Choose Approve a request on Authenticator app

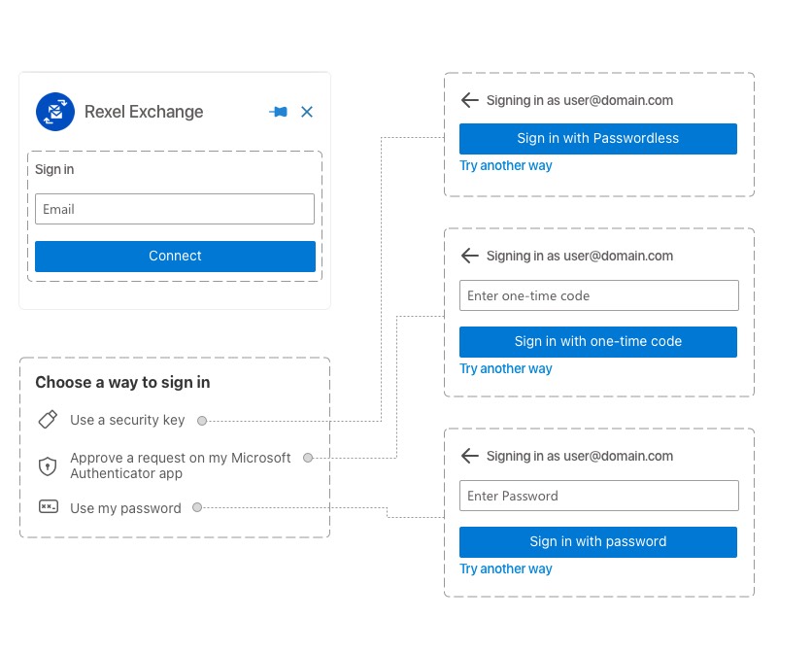(181, 465)
